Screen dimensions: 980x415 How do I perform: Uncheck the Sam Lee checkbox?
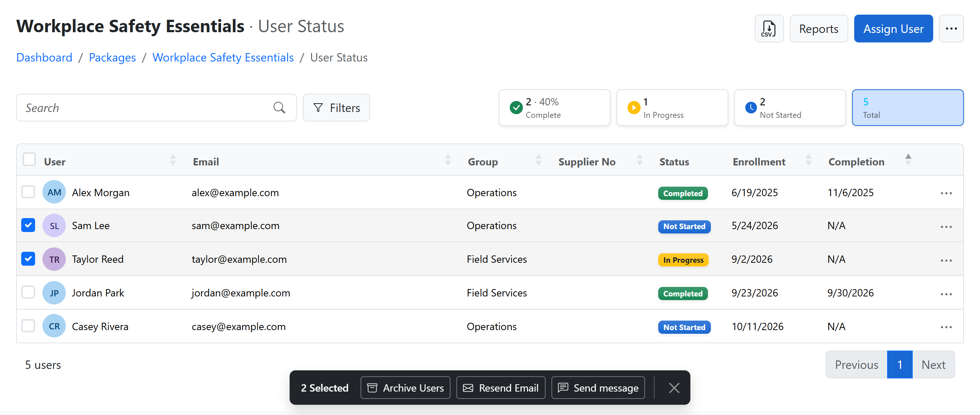pyautogui.click(x=28, y=225)
